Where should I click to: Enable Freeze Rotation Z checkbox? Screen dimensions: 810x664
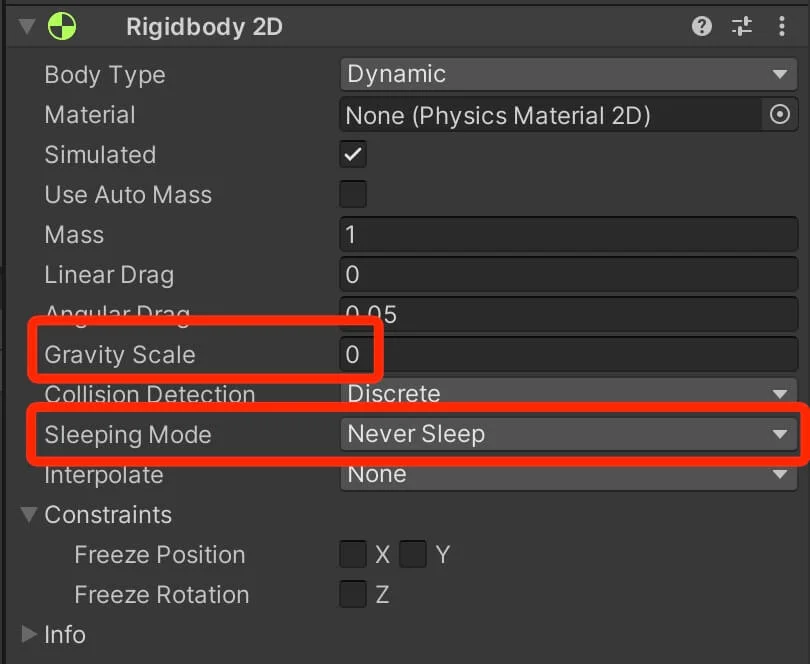point(353,594)
